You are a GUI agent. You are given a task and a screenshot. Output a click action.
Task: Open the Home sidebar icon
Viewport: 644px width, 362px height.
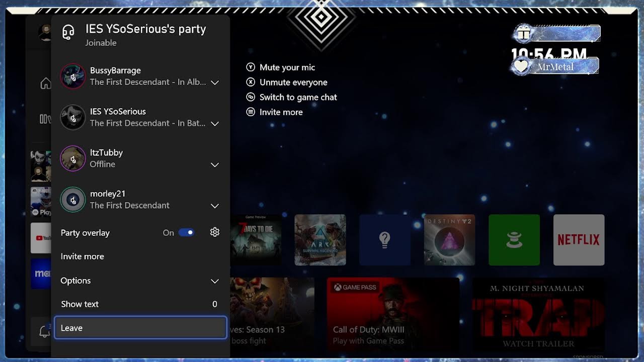click(x=46, y=83)
